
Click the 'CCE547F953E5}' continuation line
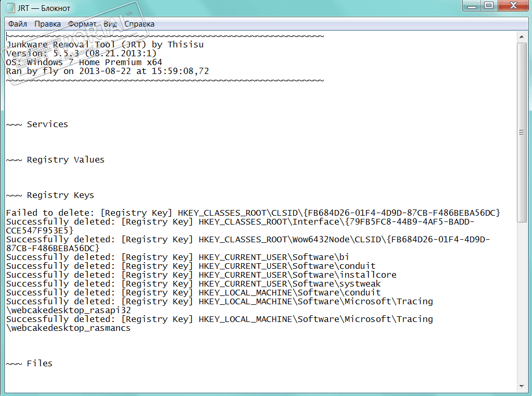40,231
